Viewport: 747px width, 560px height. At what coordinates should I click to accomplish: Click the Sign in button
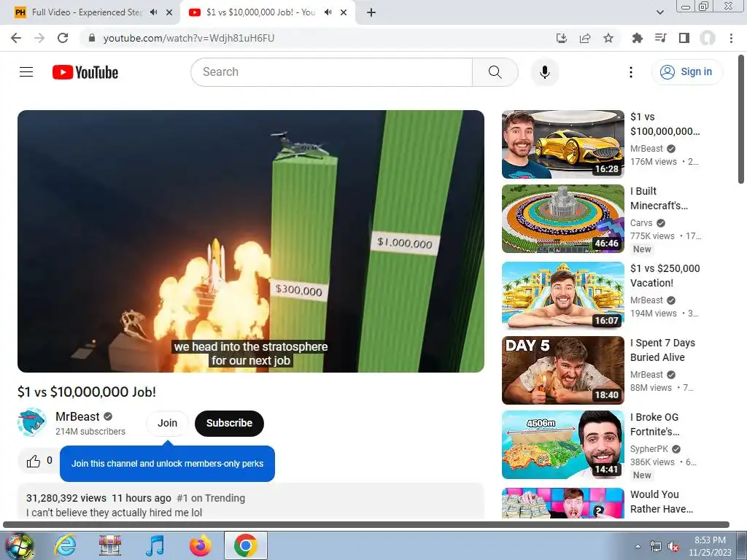687,72
